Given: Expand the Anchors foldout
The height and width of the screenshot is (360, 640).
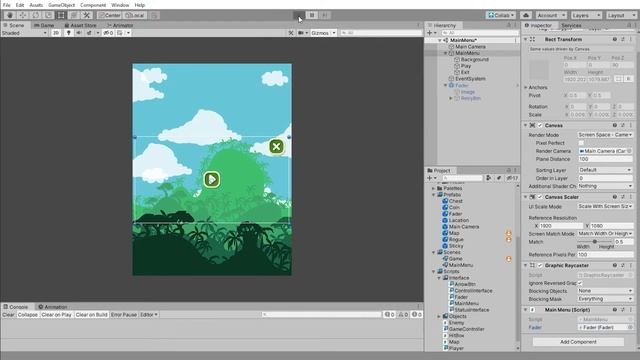Looking at the screenshot, I should click(526, 87).
